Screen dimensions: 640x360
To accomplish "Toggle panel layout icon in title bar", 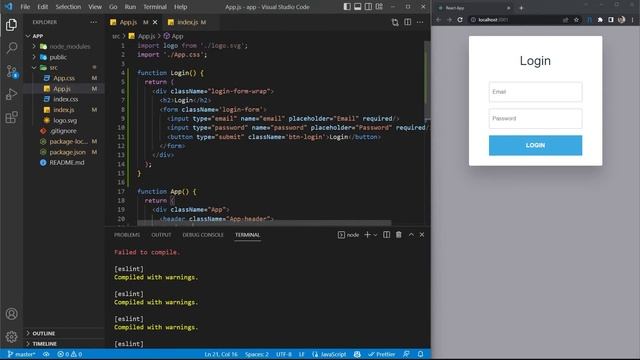I will click(358, 7).
